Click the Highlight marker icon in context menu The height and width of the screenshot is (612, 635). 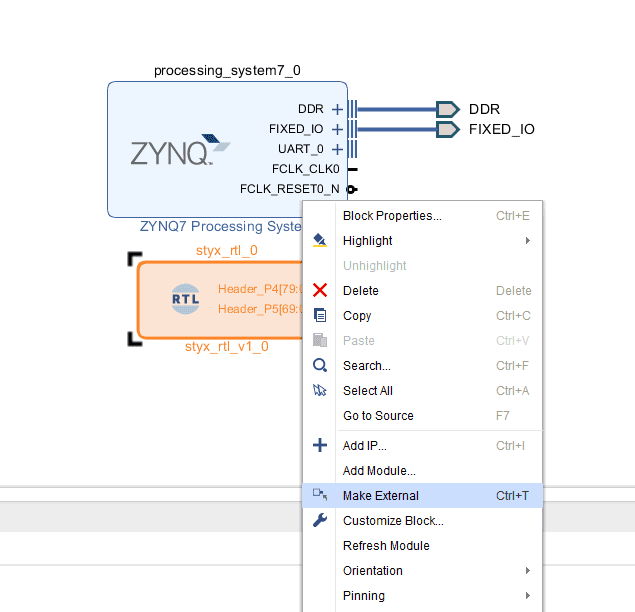pos(320,241)
